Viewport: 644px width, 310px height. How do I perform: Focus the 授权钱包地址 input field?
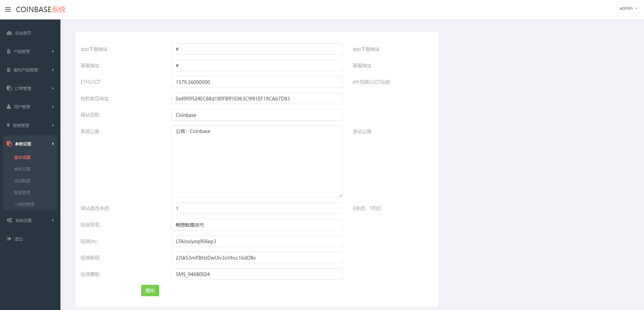pos(257,98)
